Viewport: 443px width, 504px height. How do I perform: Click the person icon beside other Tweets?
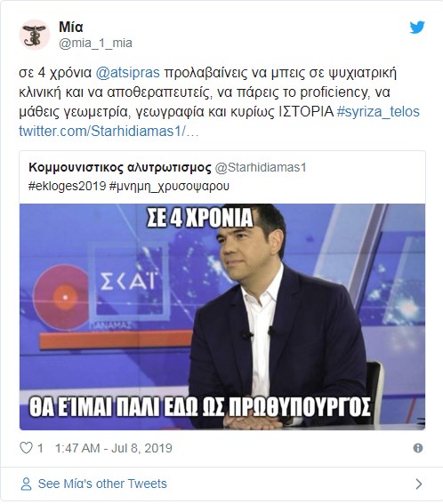click(x=26, y=484)
